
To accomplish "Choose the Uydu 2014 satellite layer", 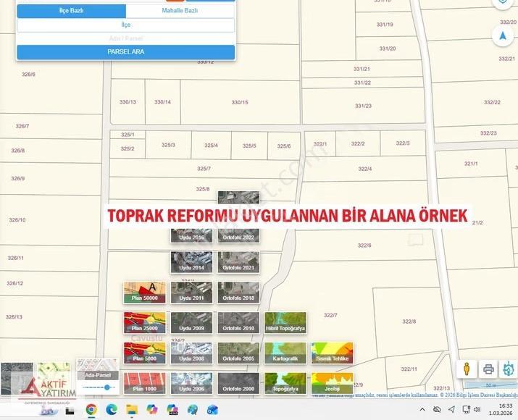I will click(191, 262).
